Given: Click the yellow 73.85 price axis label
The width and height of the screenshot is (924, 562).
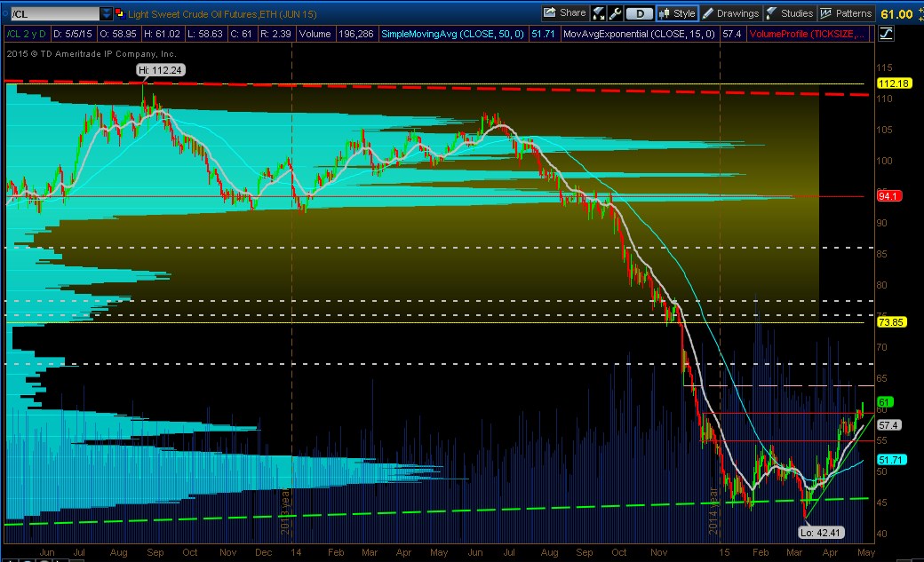Looking at the screenshot, I should pos(892,322).
